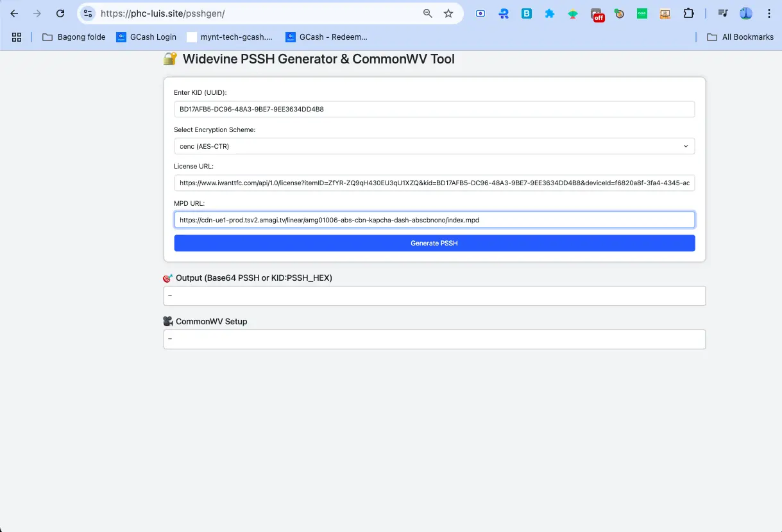Reload the current page
Viewport: 782px width, 532px height.
click(60, 13)
